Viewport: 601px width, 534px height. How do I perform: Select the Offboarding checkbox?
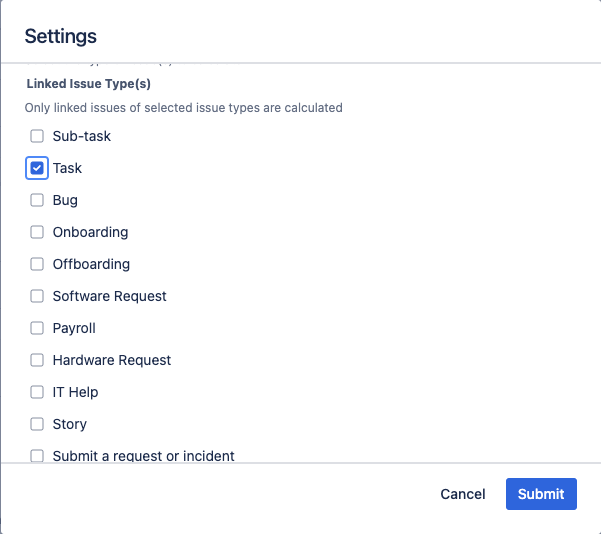point(37,264)
